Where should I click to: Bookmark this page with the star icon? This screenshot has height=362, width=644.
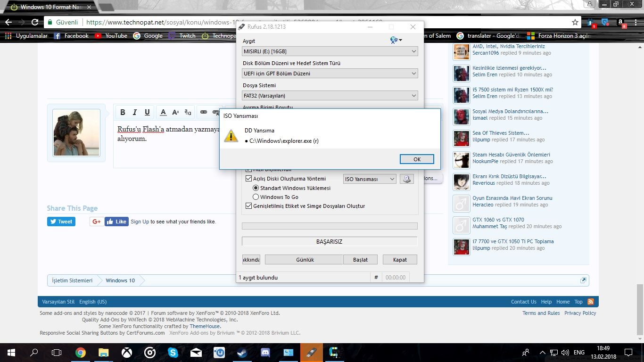[575, 22]
